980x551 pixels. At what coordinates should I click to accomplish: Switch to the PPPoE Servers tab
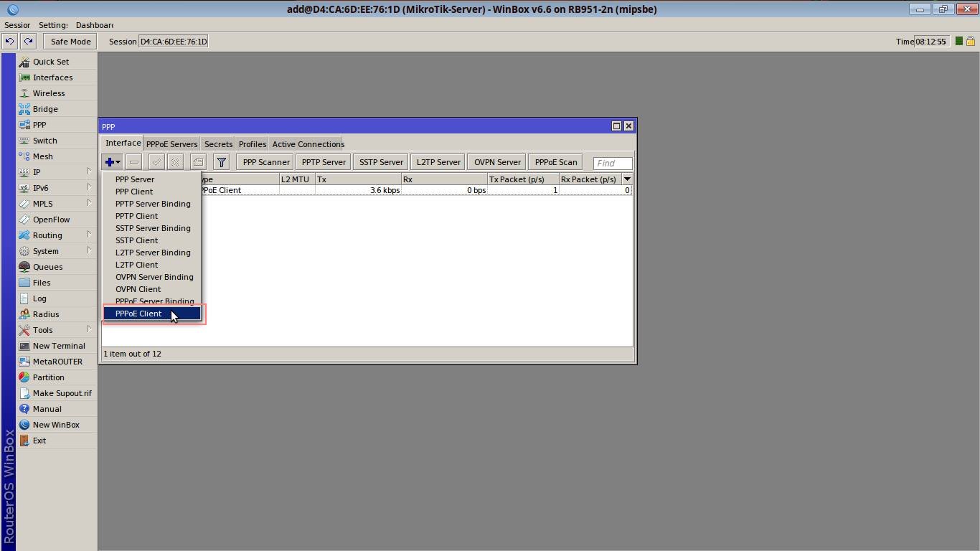tap(171, 144)
